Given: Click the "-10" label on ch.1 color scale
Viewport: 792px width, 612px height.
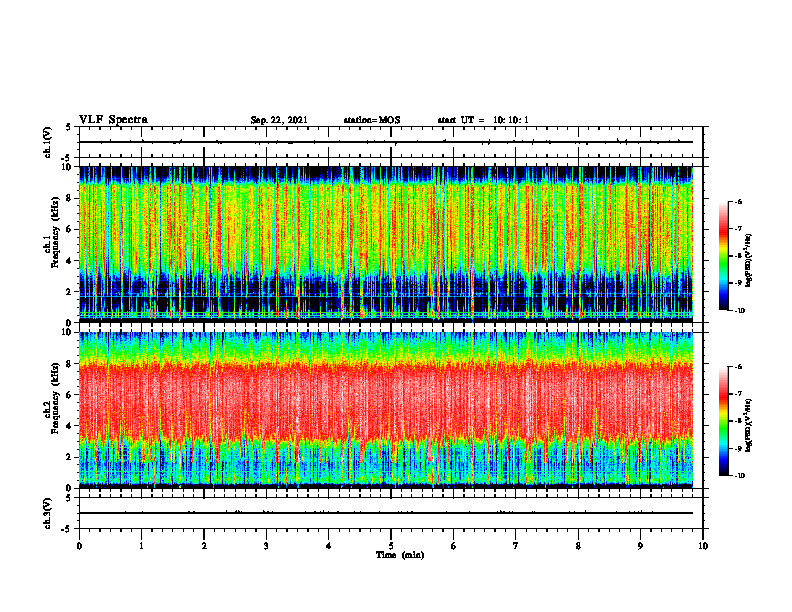Looking at the screenshot, I should pos(739,311).
